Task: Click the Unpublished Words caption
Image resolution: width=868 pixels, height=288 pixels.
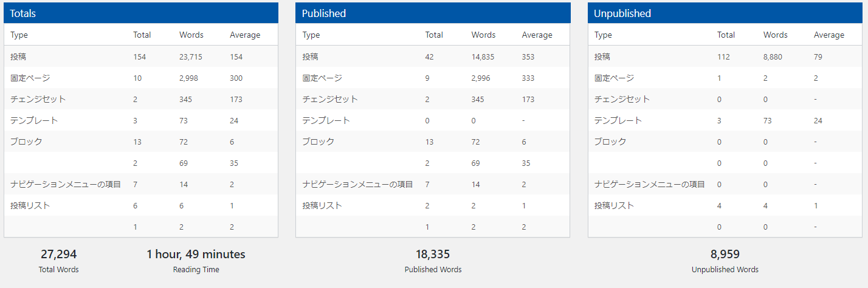Action: (725, 269)
